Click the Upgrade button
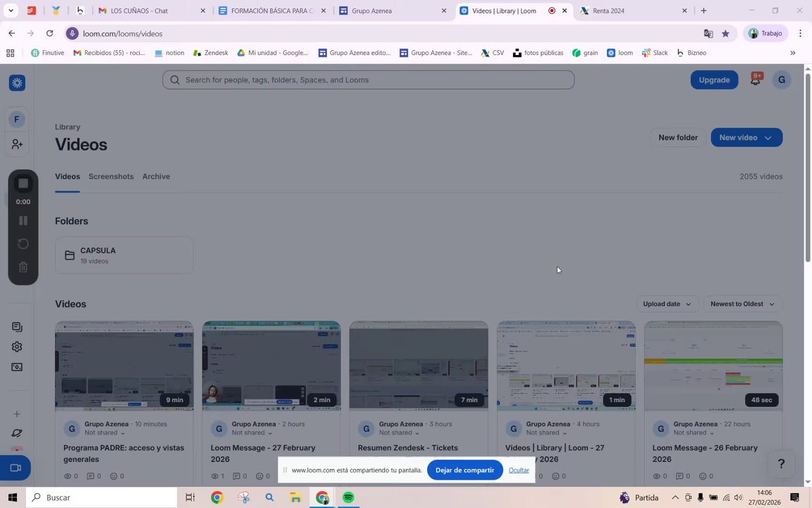The width and height of the screenshot is (812, 508). (714, 80)
